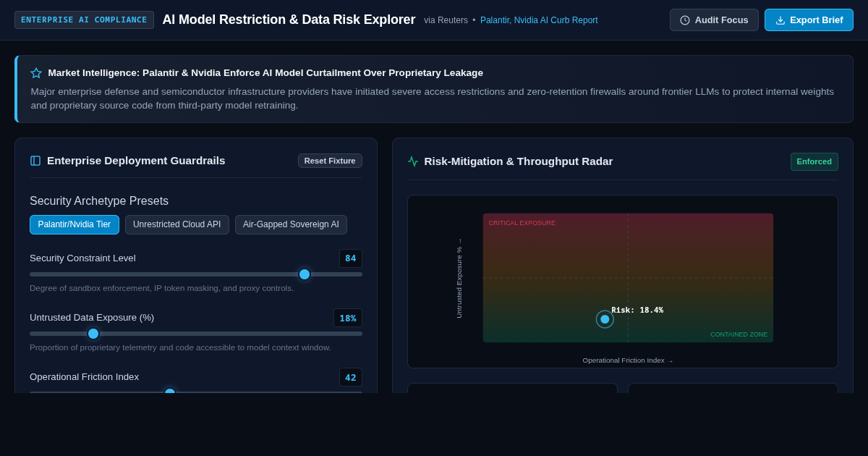Click the Untrusted Data Exposure value 18%
The width and height of the screenshot is (868, 456).
[348, 318]
